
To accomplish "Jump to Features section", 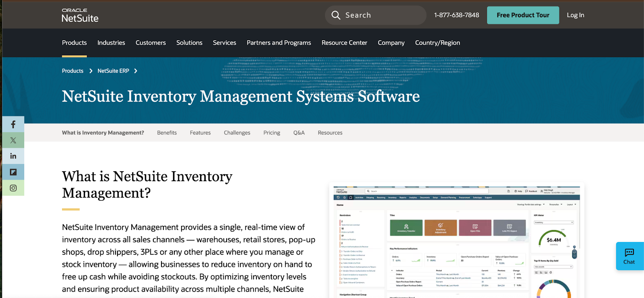I will [x=200, y=132].
